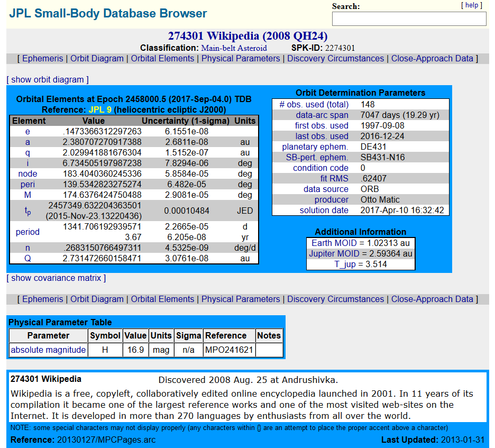495x448 pixels.
Task: Open Close-Approach Data in the top navigation bar
Action: coord(432,58)
